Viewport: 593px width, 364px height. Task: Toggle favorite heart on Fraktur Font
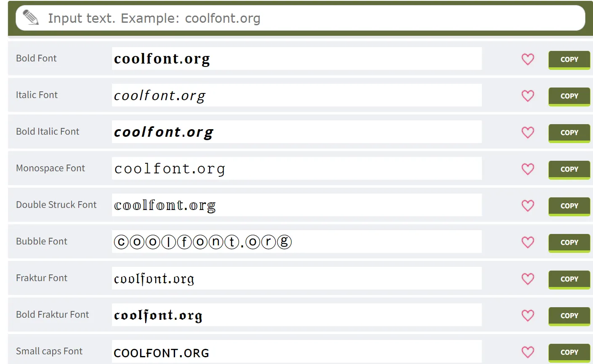point(528,279)
